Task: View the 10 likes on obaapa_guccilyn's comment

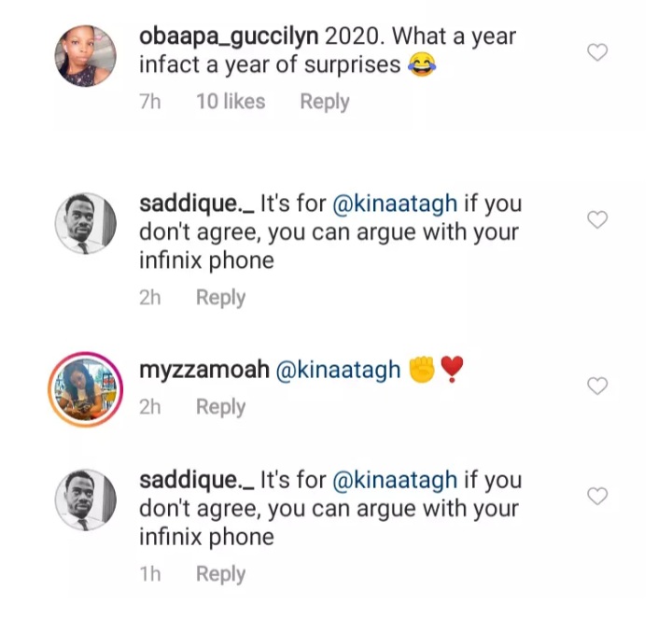Action: pos(230,102)
